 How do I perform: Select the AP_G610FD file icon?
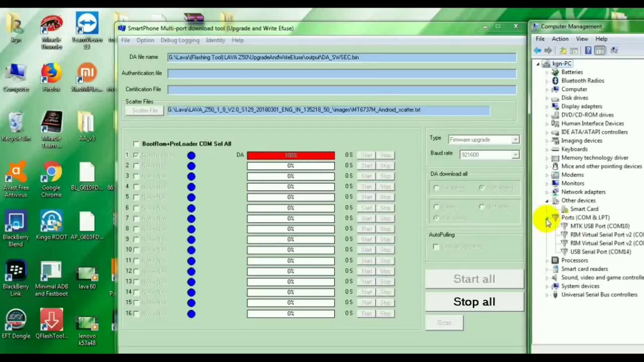87,225
